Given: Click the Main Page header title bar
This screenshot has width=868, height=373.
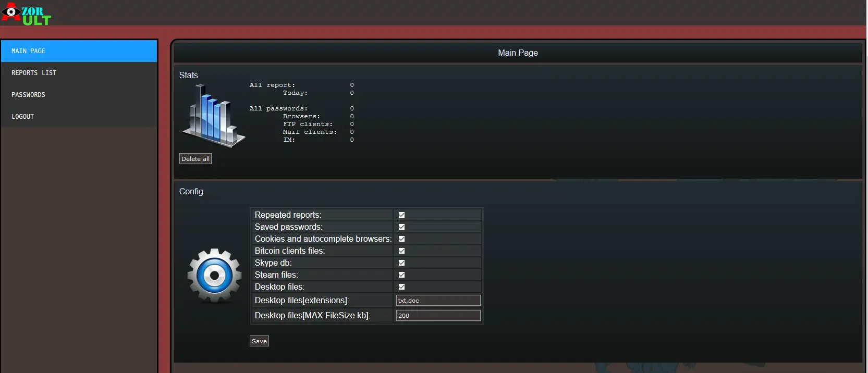Looking at the screenshot, I should point(518,53).
